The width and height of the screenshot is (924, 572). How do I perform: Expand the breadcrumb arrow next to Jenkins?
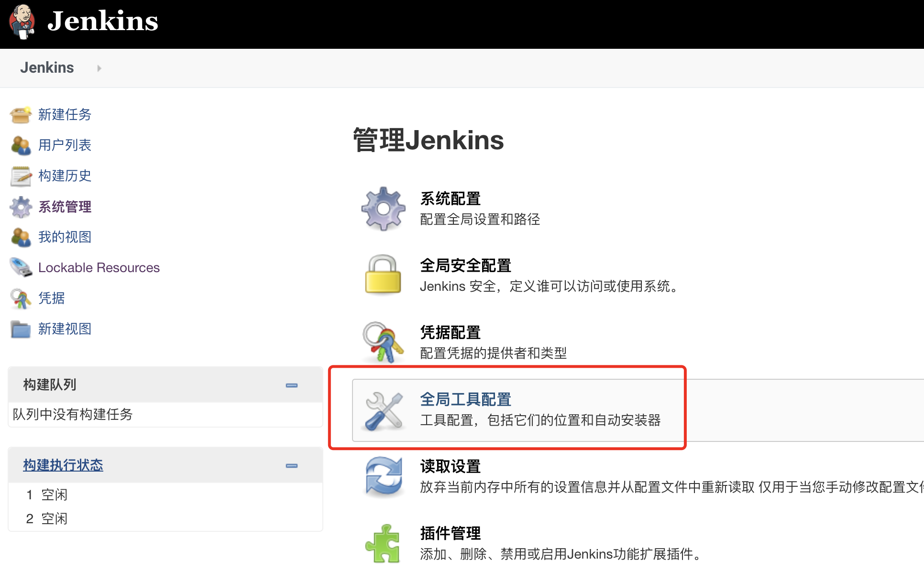click(x=99, y=68)
